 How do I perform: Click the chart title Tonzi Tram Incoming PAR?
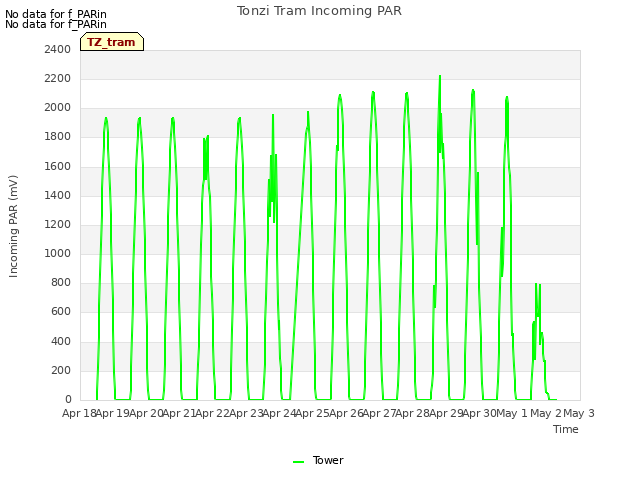click(319, 11)
